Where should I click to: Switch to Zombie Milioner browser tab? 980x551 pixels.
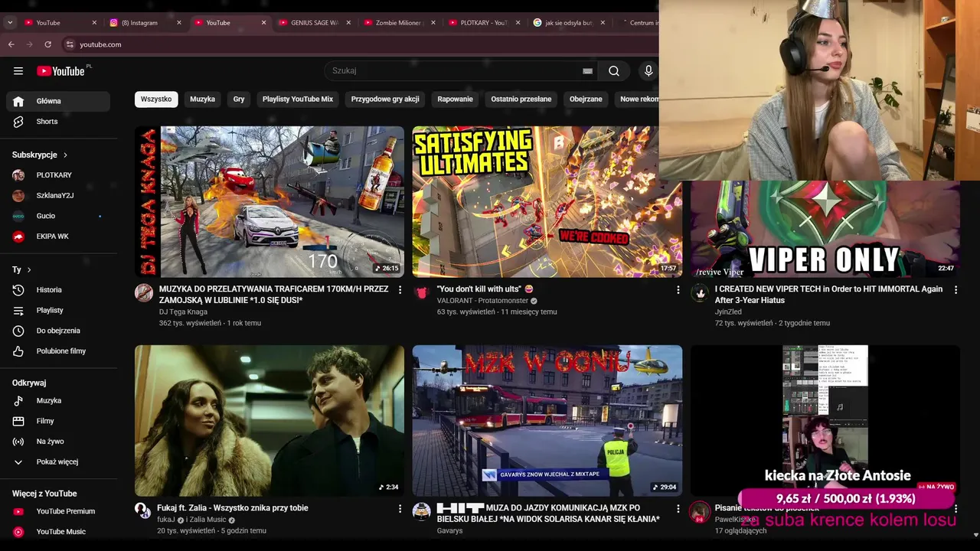(x=398, y=23)
